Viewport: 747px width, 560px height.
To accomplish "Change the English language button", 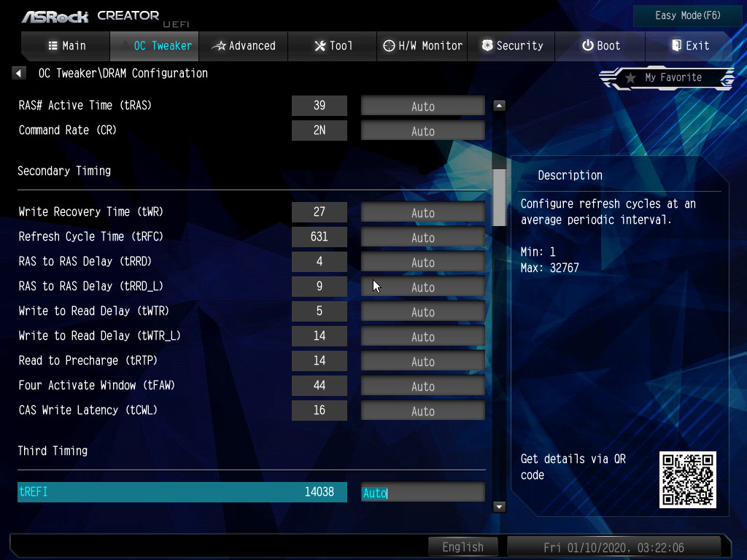I will [x=462, y=547].
